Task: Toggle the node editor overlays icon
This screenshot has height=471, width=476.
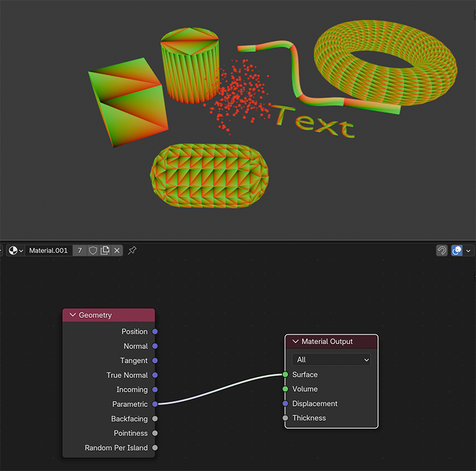Action: [x=457, y=250]
